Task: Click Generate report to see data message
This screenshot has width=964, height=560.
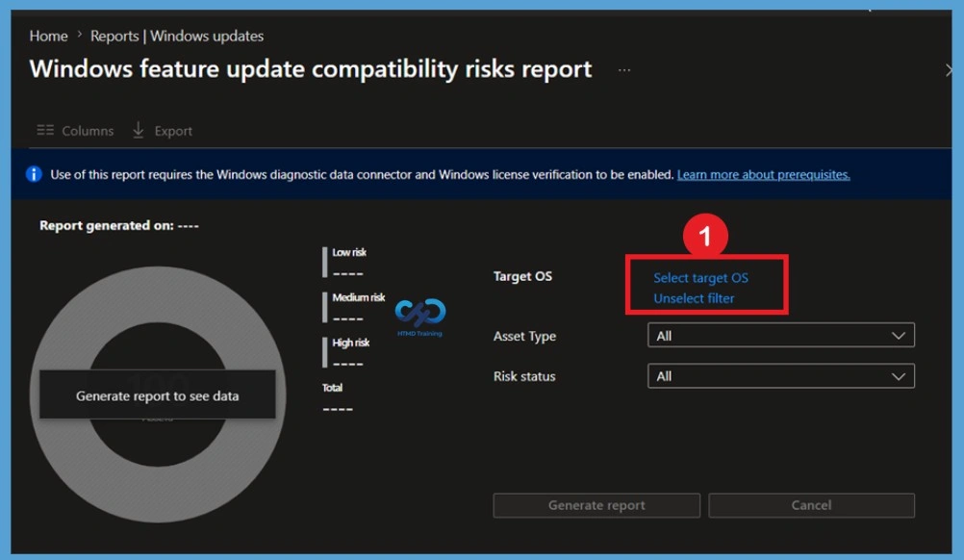Action: click(x=158, y=395)
